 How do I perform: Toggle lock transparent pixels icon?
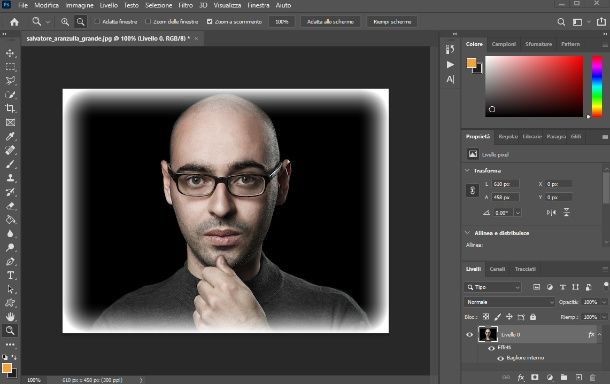click(x=486, y=317)
